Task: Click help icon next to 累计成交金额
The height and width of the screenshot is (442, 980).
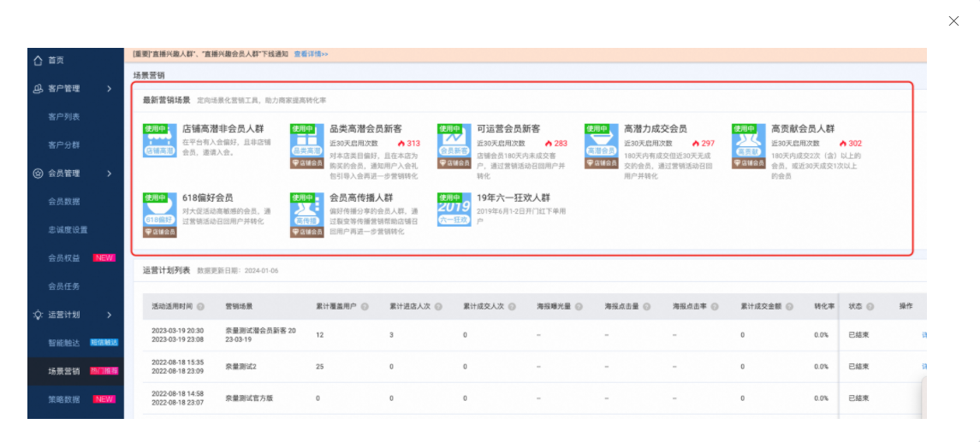Action: click(x=789, y=307)
